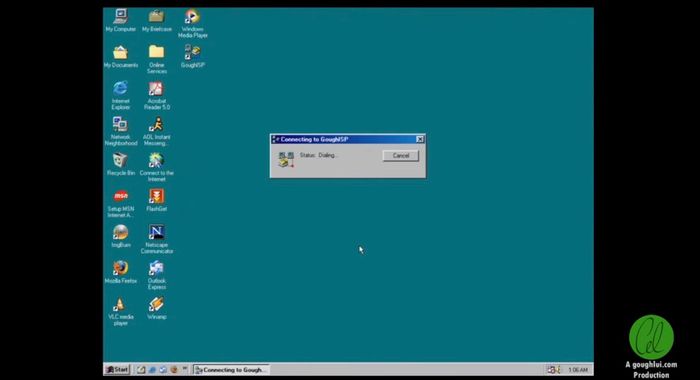Open the My Computer desktop icon
Viewport: 700px width, 380px height.
tap(121, 21)
